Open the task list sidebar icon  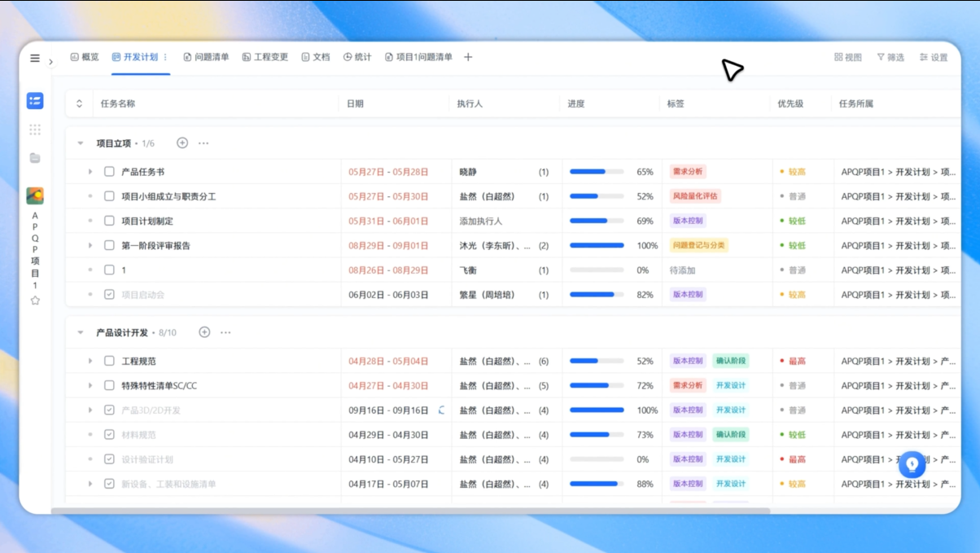(35, 101)
